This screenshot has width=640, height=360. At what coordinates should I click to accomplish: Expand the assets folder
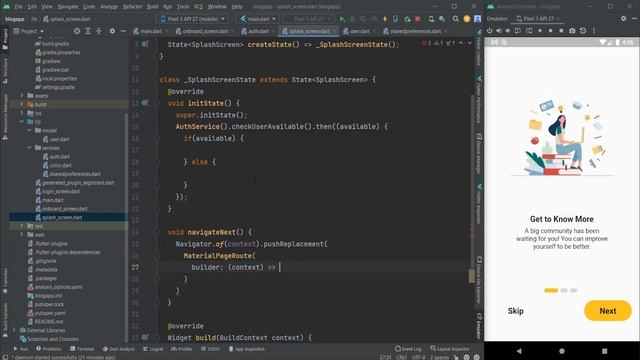click(22, 96)
